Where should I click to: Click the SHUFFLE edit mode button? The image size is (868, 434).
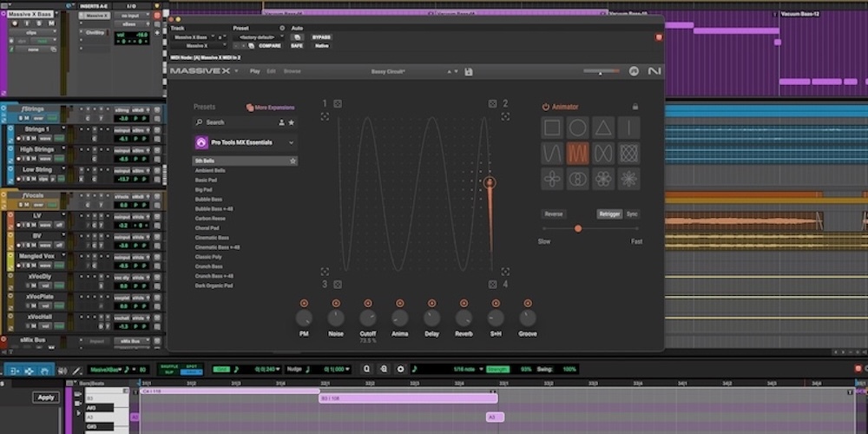(x=169, y=366)
